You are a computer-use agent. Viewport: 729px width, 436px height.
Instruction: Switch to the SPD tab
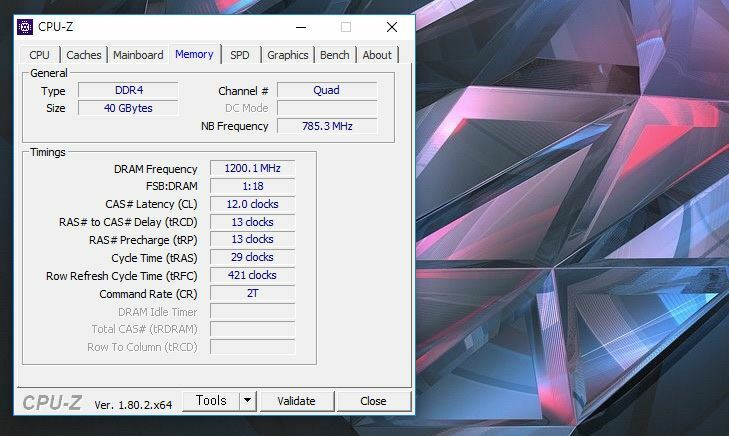[x=239, y=55]
